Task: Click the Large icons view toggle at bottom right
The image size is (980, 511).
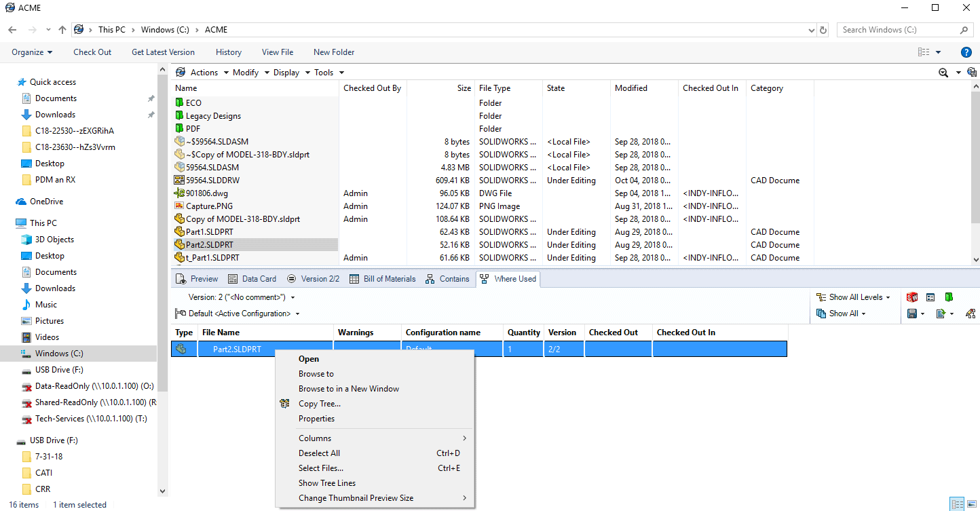Action: pos(972,504)
